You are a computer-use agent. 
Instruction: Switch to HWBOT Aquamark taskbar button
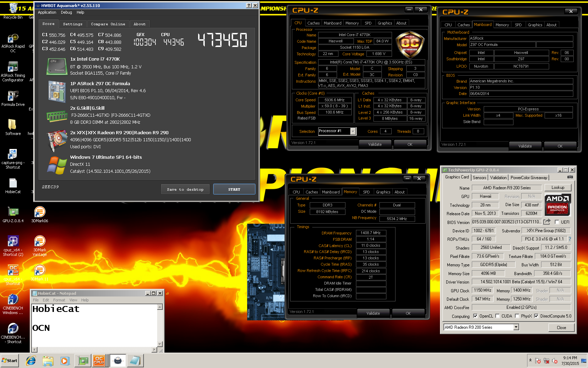coord(118,361)
